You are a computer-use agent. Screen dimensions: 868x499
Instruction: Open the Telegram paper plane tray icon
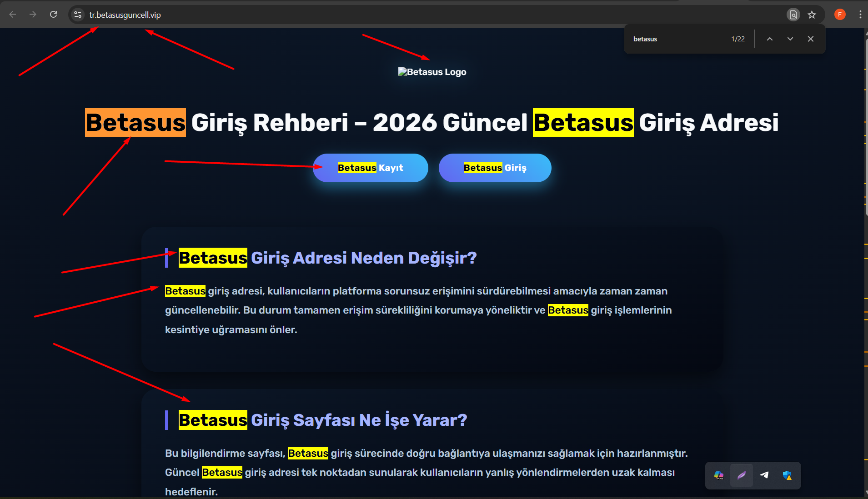coord(764,475)
